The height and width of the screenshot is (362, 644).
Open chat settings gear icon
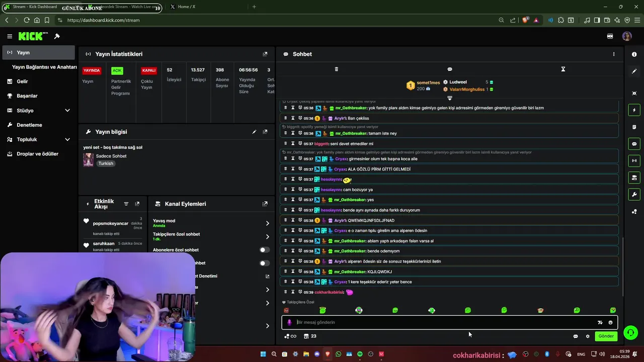click(x=587, y=336)
